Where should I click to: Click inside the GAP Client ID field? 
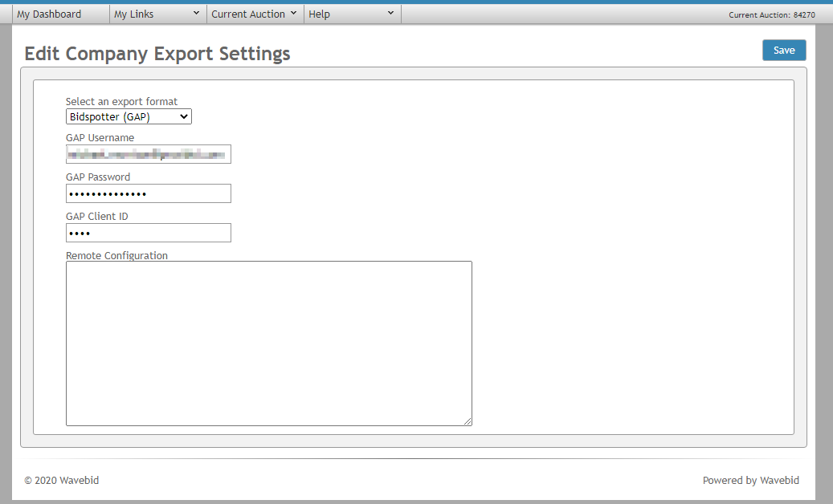pyautogui.click(x=148, y=232)
